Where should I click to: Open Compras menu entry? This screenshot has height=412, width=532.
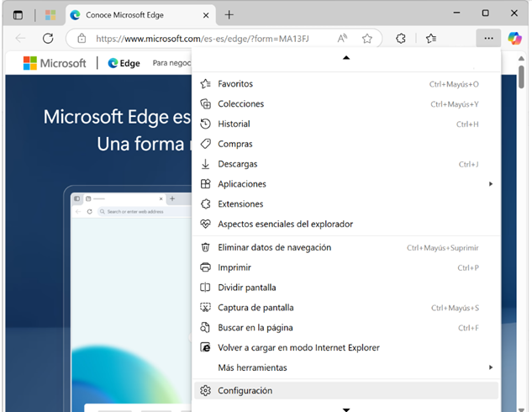click(346, 144)
